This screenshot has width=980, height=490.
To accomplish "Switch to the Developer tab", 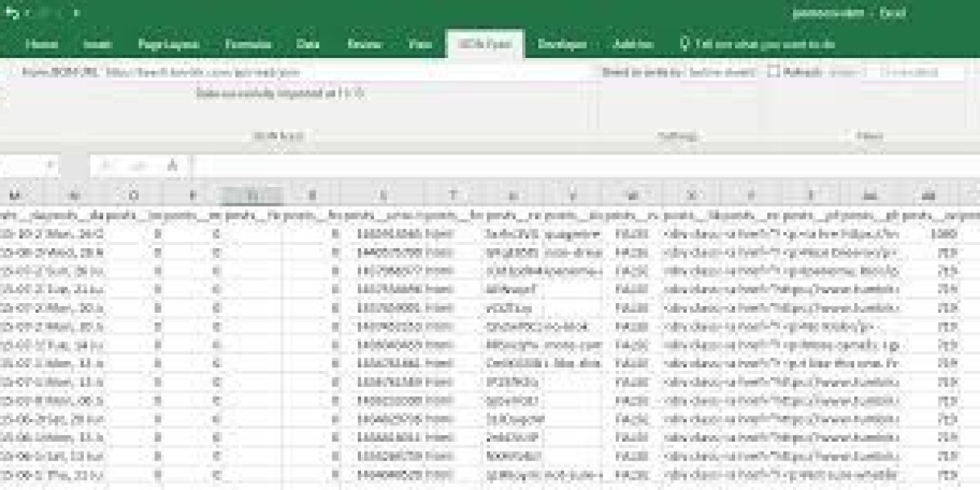I will tap(562, 44).
